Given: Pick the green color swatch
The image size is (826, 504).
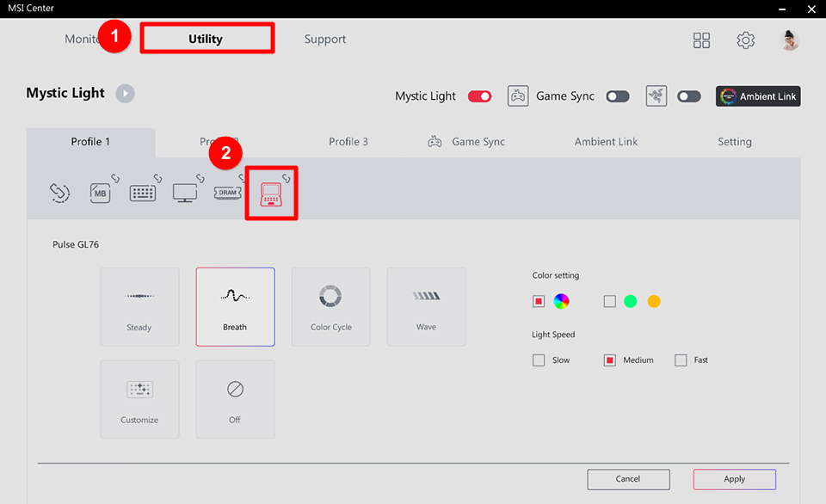Looking at the screenshot, I should [630, 301].
